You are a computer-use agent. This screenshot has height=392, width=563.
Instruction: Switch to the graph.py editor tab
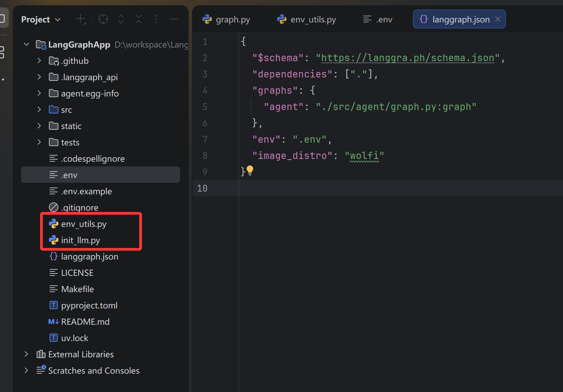point(226,19)
